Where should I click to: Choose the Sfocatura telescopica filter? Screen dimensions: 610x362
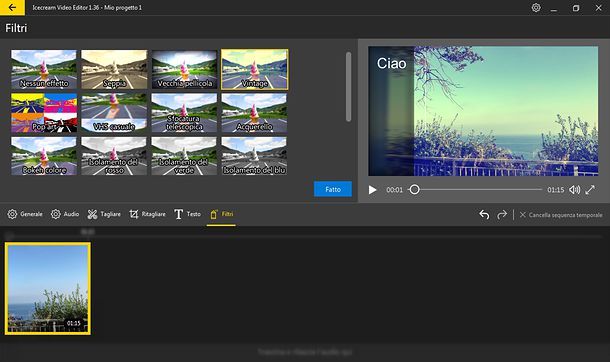click(184, 113)
